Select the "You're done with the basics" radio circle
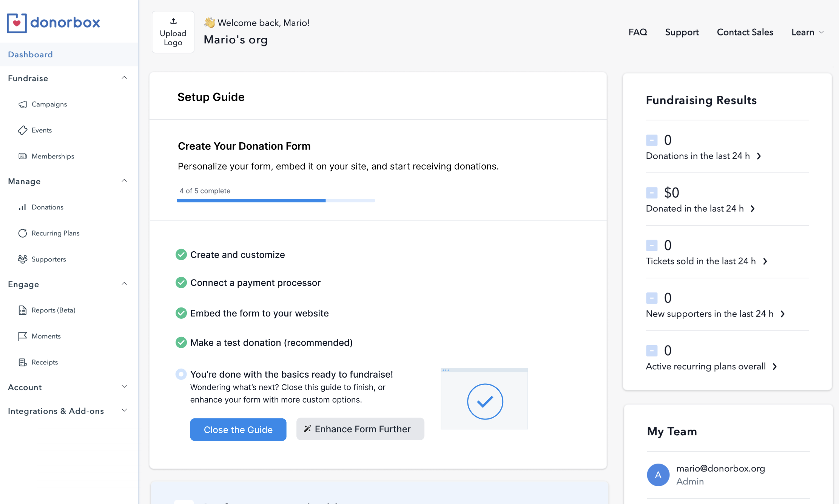The width and height of the screenshot is (839, 504). click(x=181, y=374)
